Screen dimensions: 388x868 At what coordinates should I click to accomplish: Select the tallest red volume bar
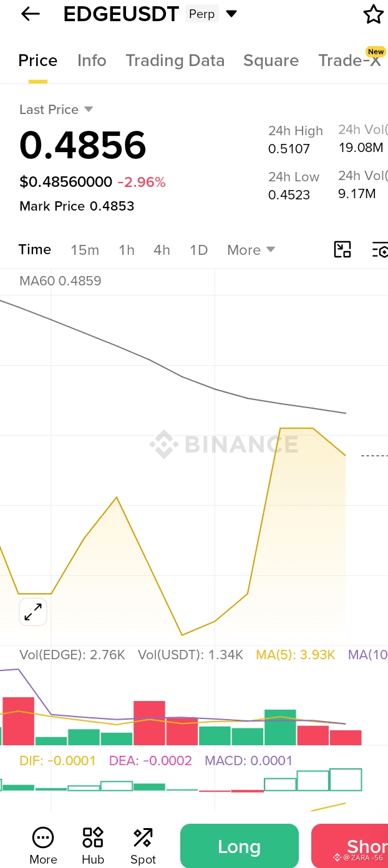18,721
